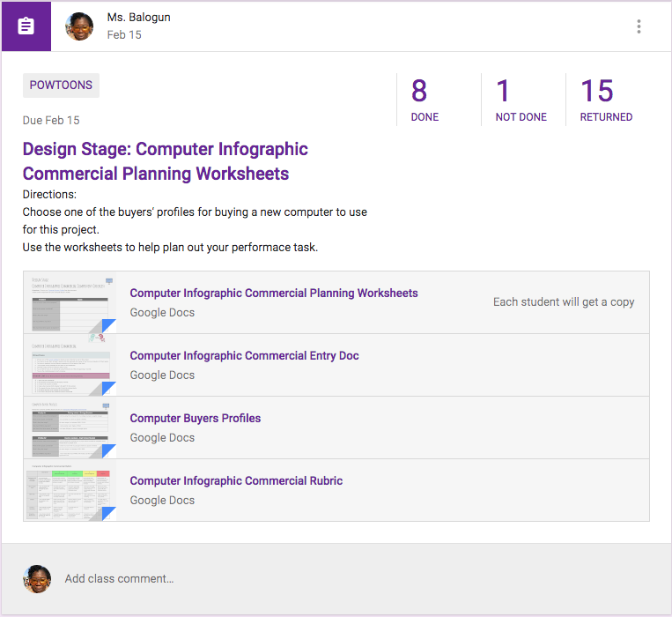Click the Planning Worksheets document thumbnail
The width and height of the screenshot is (672, 617).
70,302
